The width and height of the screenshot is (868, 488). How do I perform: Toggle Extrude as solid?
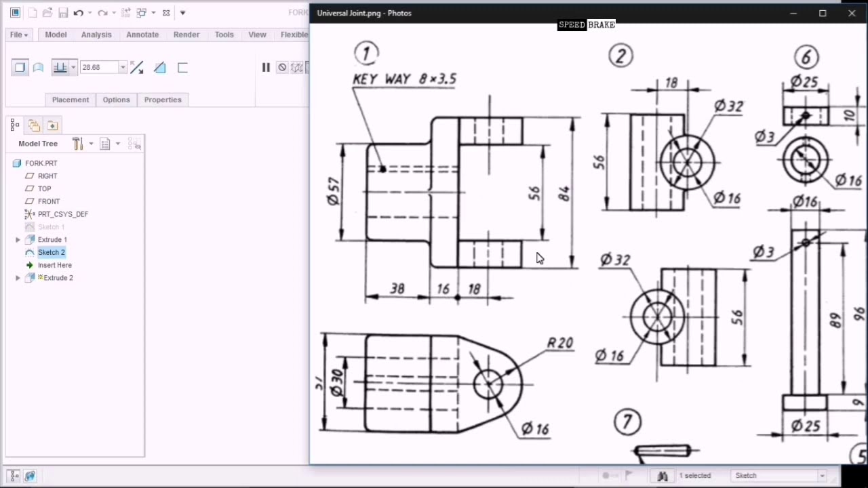pyautogui.click(x=20, y=67)
